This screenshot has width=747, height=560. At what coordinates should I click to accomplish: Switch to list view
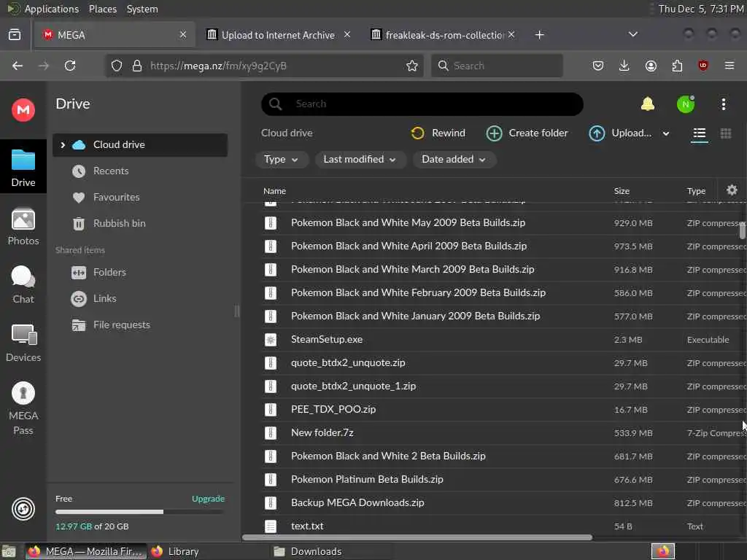pyautogui.click(x=699, y=133)
